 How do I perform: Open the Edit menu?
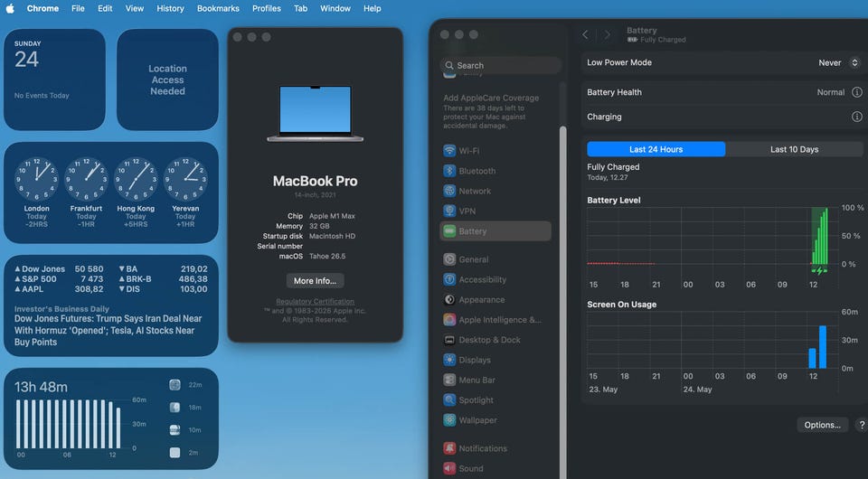(105, 8)
